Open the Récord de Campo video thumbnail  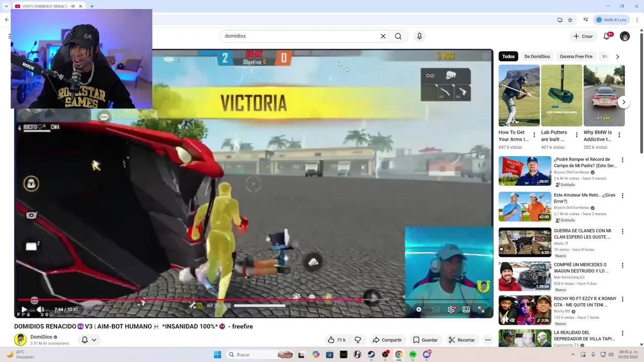coord(525,171)
